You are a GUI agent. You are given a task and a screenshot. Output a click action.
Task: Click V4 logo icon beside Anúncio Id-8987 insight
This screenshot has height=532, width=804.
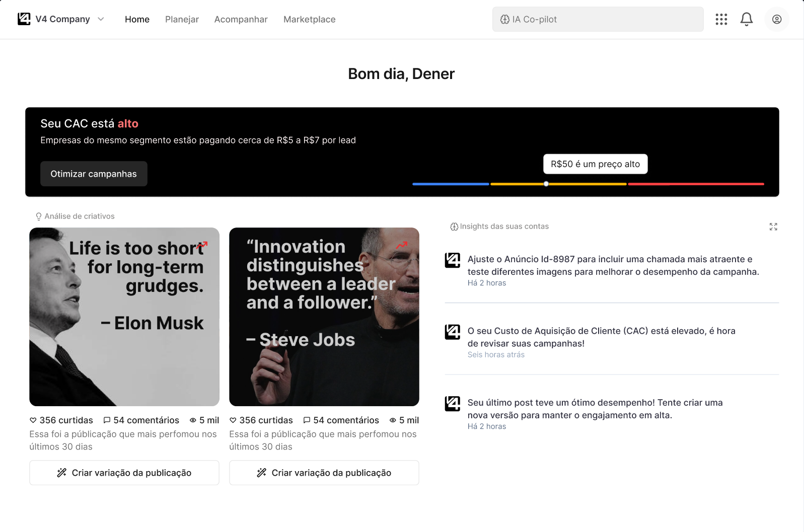click(453, 260)
